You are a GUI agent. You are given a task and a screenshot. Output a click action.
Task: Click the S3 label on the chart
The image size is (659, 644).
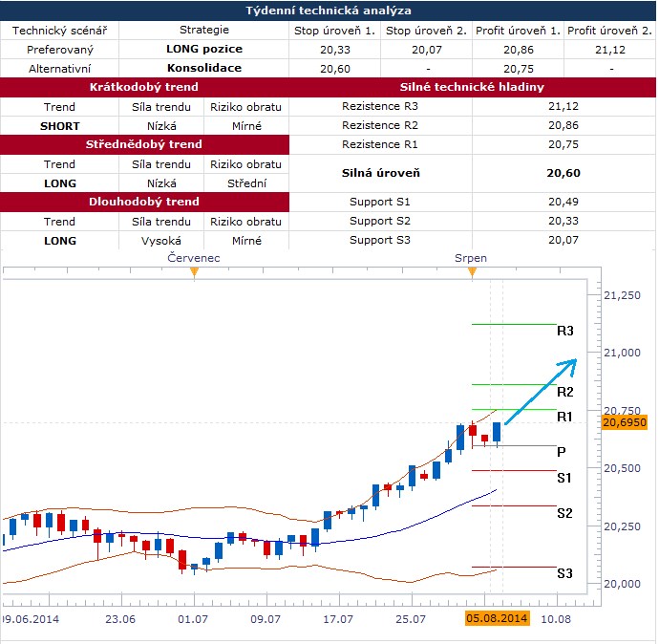click(564, 573)
